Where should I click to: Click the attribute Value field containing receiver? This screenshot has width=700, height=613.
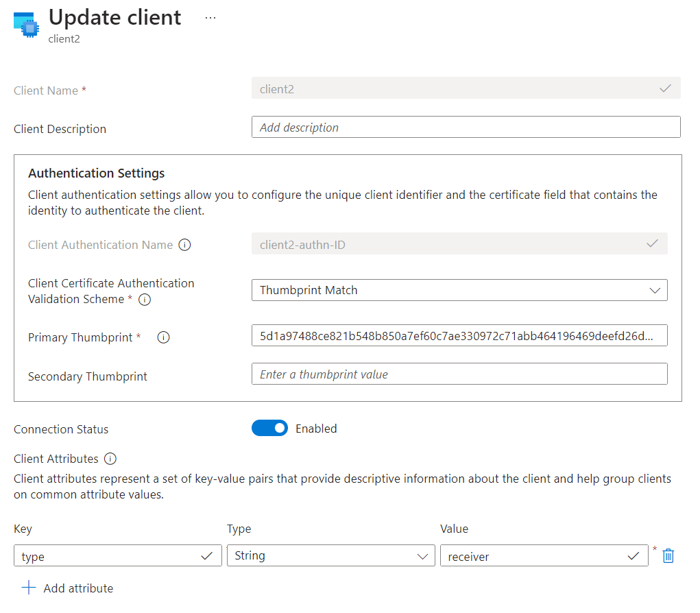coord(535,556)
